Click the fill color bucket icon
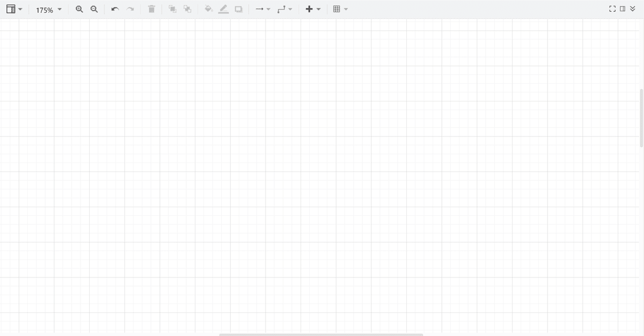644x336 pixels. (x=208, y=9)
